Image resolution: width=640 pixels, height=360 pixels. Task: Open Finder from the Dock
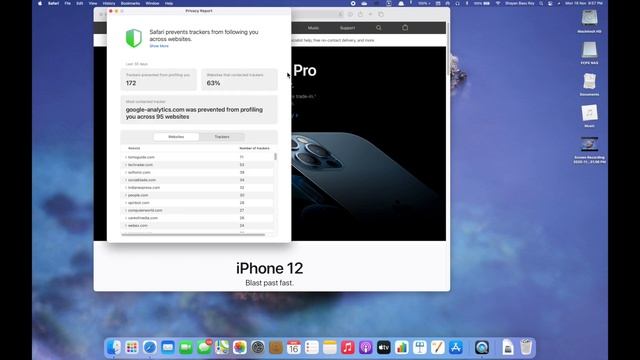click(x=114, y=347)
